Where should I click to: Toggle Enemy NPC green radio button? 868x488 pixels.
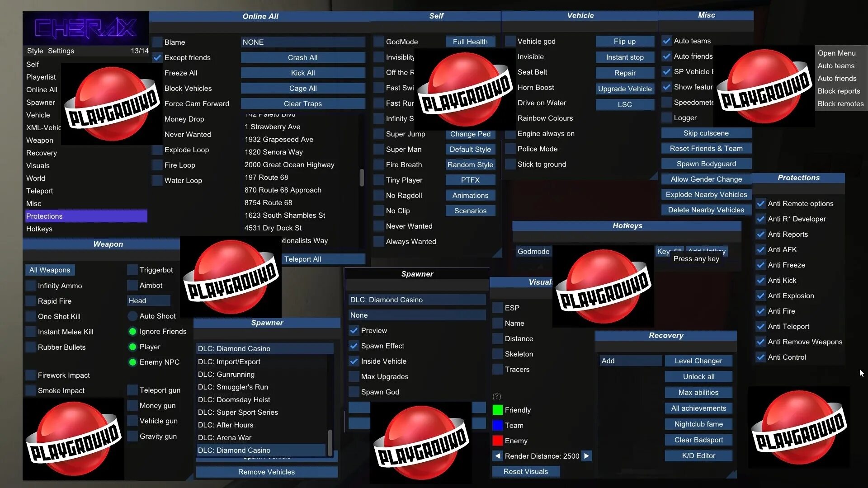132,362
